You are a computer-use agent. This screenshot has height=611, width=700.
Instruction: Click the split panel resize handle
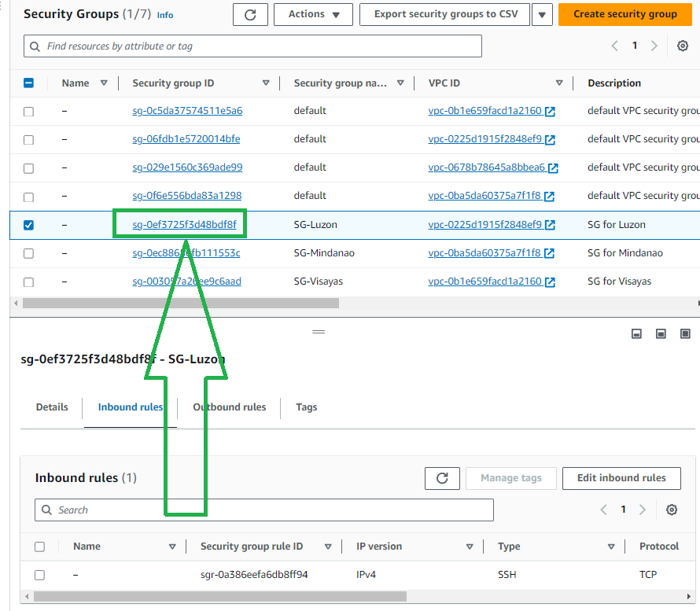(319, 332)
